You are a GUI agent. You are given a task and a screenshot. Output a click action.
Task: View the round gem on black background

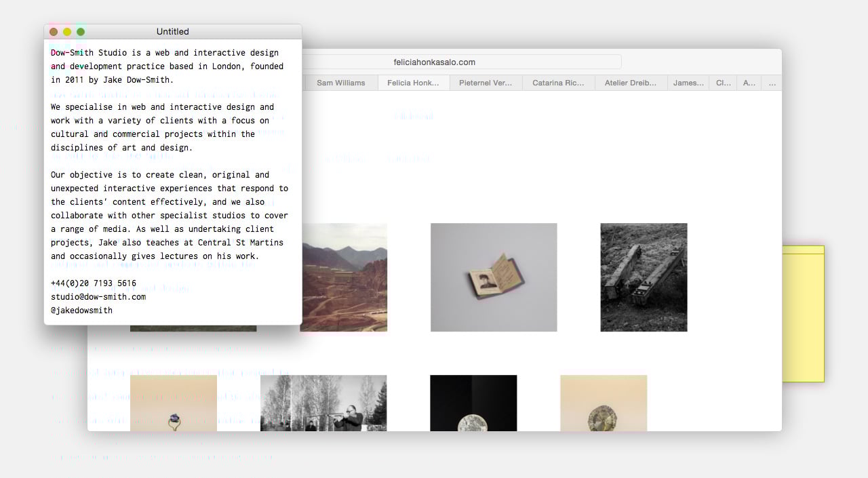pos(473,403)
